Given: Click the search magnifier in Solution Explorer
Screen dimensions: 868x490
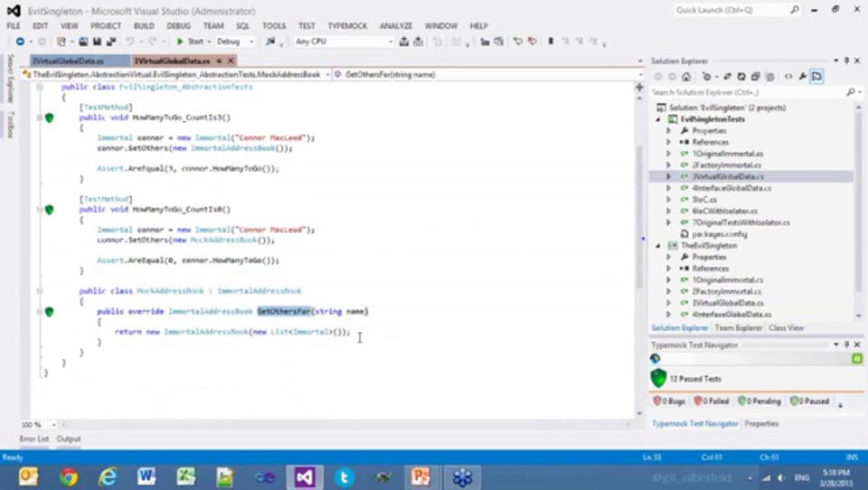Looking at the screenshot, I should tap(850, 92).
